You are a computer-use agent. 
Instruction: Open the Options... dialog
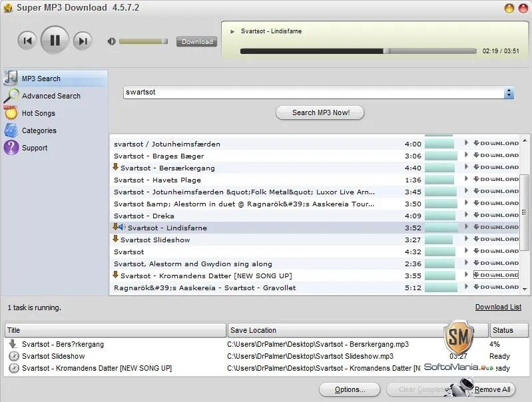coord(350,389)
